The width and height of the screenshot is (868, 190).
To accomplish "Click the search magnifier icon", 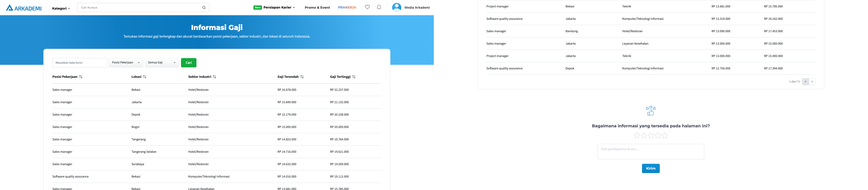I will click(204, 8).
